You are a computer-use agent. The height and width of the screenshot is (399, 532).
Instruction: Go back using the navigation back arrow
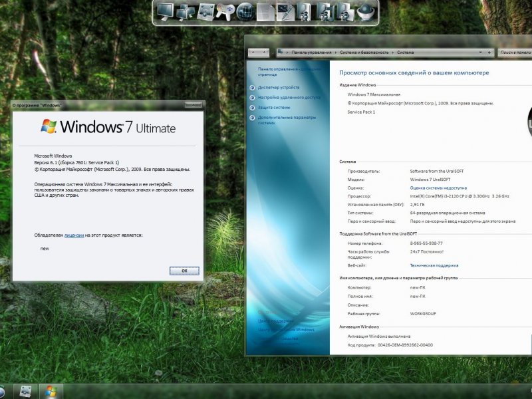(x=253, y=53)
